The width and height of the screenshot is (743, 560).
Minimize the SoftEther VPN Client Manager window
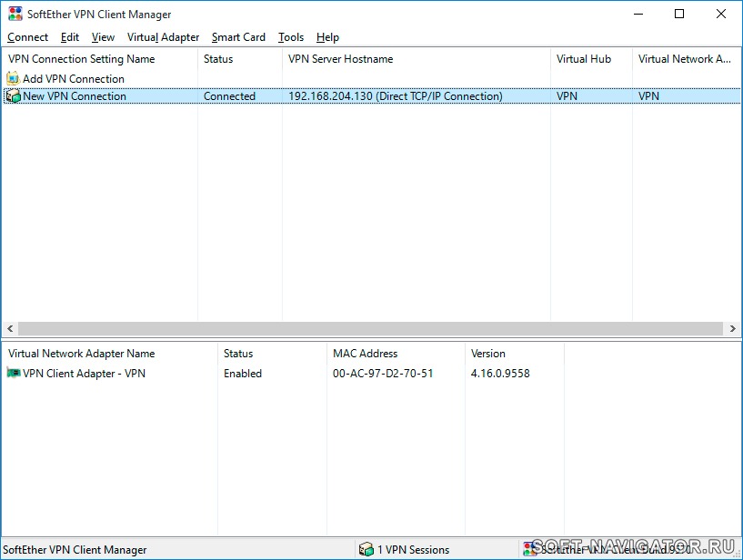(638, 14)
